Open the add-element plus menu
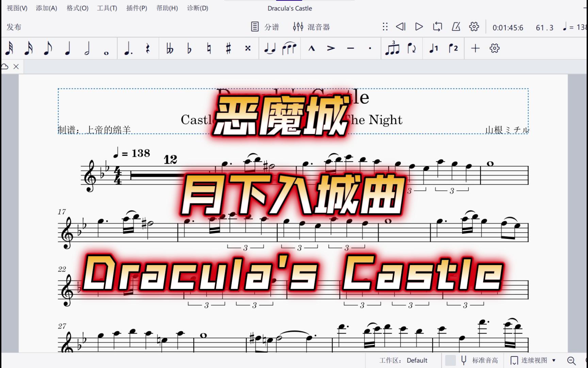The width and height of the screenshot is (588, 368). click(475, 48)
